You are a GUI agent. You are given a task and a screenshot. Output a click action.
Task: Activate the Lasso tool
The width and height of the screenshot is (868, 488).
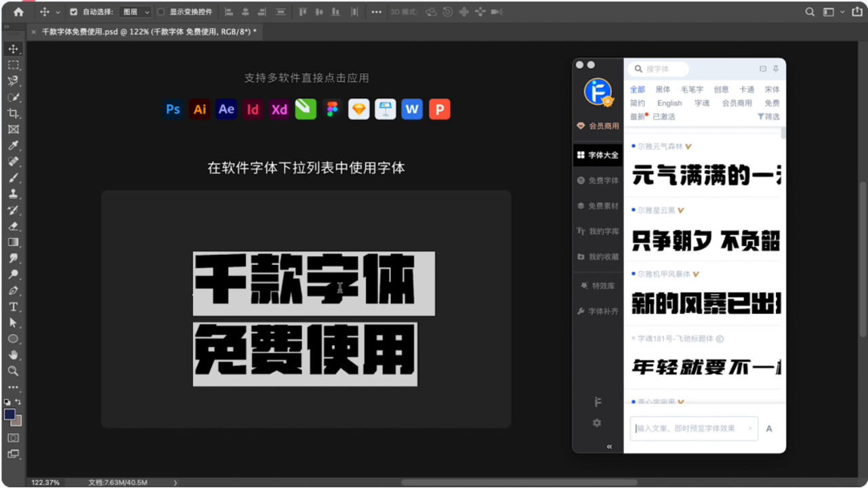13,81
